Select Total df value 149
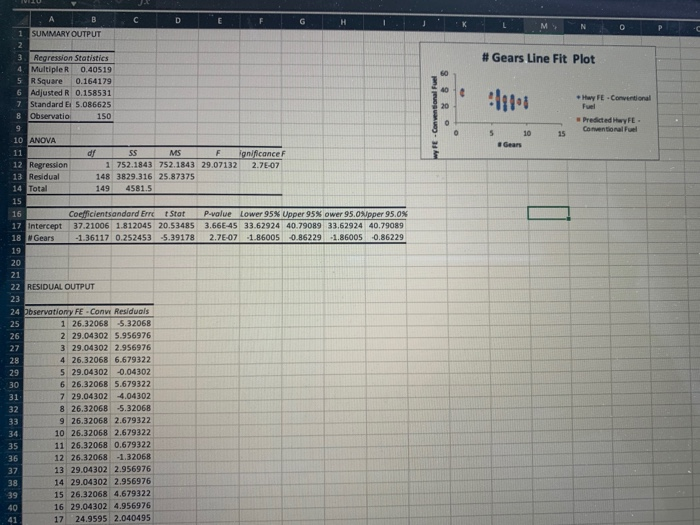700x525 pixels. (102, 188)
